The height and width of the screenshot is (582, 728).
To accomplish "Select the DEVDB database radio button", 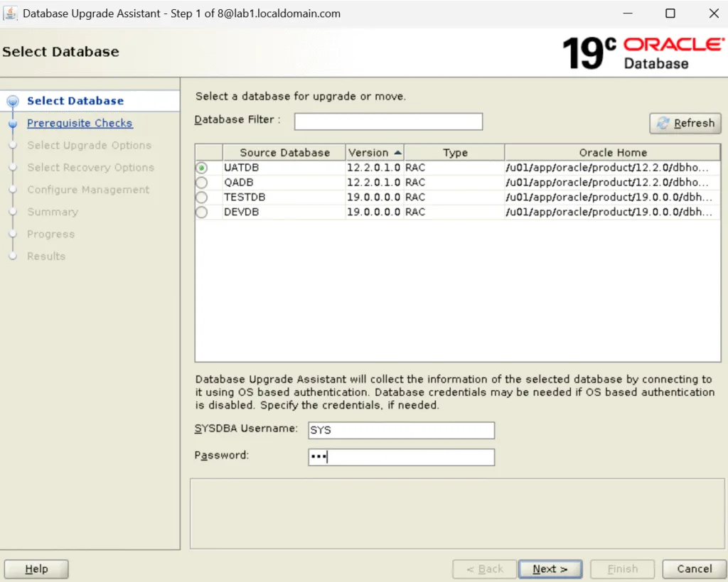I will (x=202, y=212).
